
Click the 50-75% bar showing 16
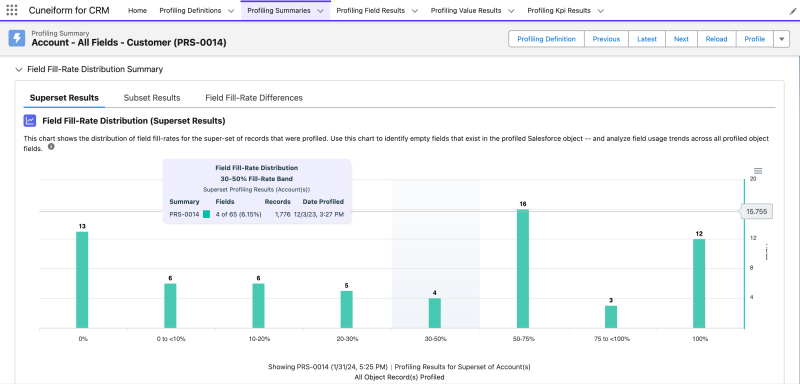523,269
